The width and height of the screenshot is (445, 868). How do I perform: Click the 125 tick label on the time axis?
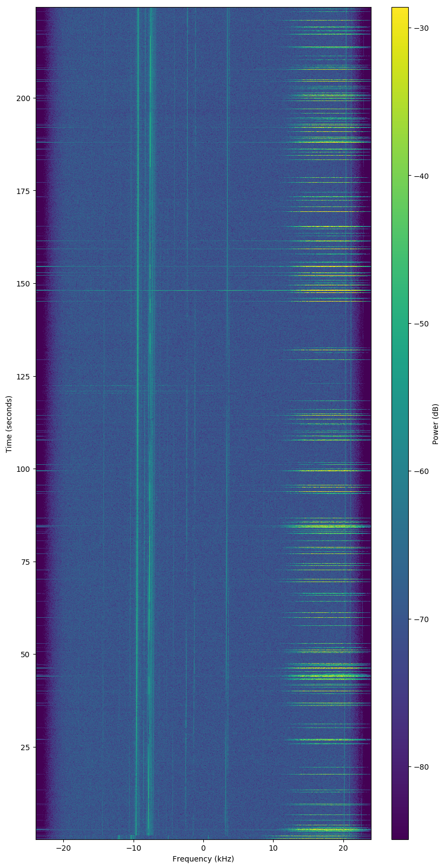(x=23, y=377)
